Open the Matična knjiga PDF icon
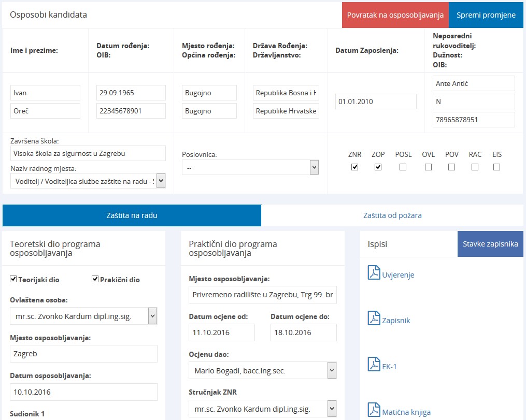Screen dimensions: 526x420 point(374,410)
